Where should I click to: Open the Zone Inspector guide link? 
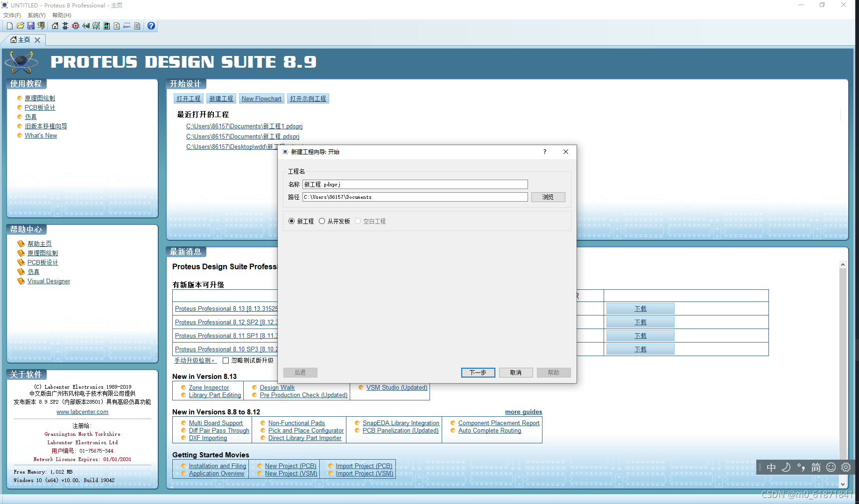coord(209,387)
